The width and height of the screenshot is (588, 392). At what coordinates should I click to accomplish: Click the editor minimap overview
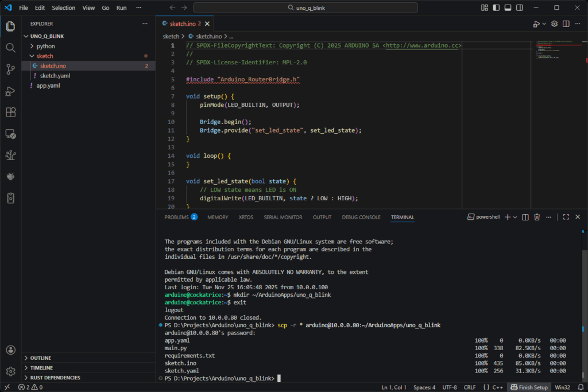click(x=558, y=52)
